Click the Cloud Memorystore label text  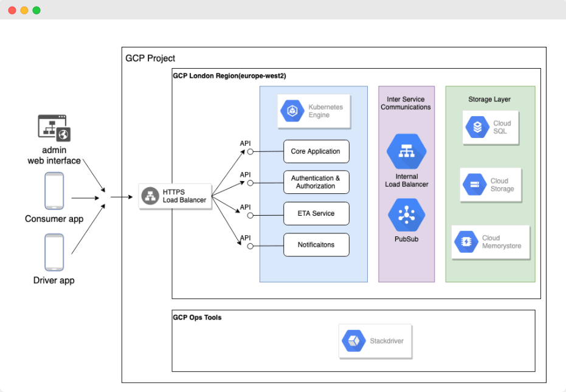(502, 242)
